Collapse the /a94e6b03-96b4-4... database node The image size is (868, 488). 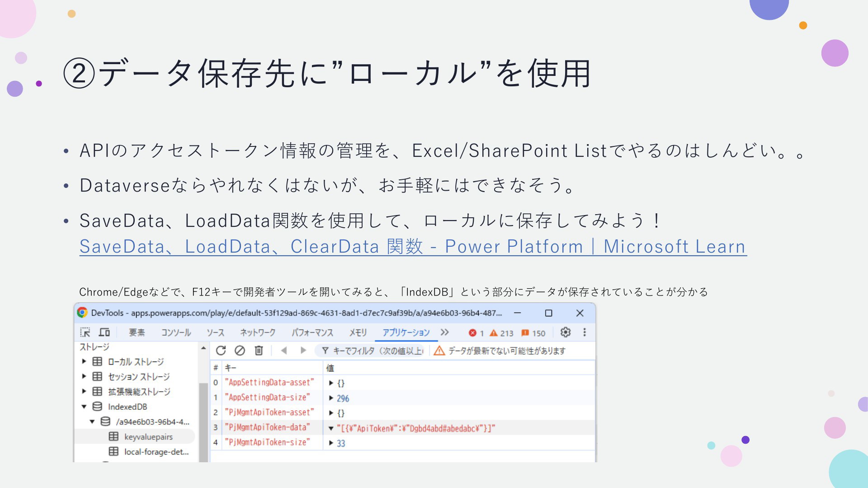click(92, 422)
